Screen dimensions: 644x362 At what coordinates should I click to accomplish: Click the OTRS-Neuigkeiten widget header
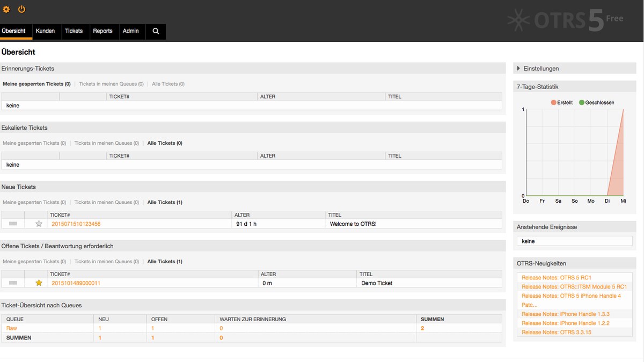pyautogui.click(x=575, y=263)
